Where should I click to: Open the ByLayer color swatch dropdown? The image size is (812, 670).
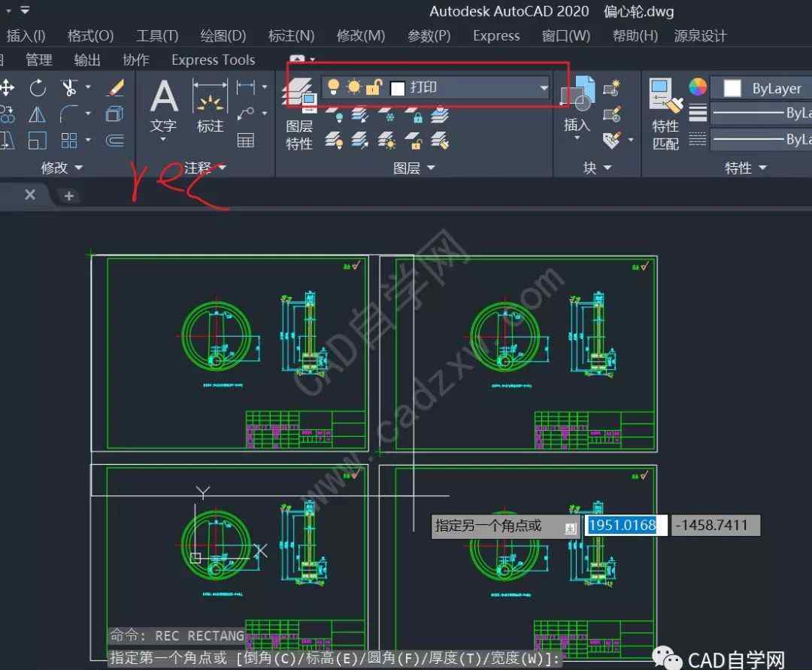(761, 88)
